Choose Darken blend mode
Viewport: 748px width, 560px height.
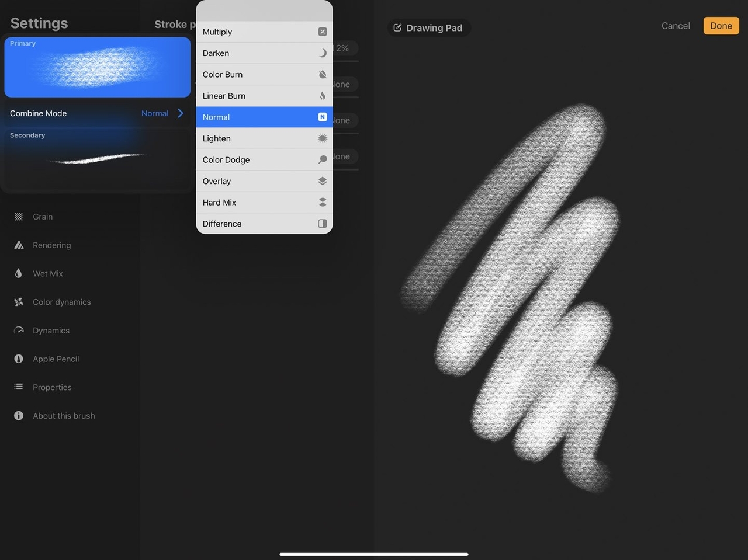coord(264,53)
